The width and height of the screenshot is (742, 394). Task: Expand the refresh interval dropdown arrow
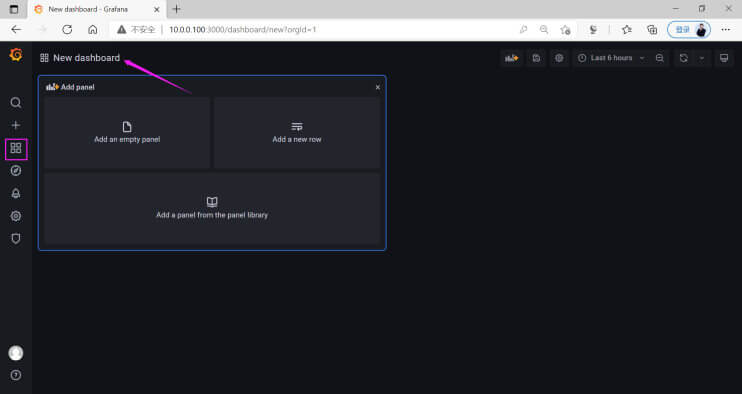point(702,58)
